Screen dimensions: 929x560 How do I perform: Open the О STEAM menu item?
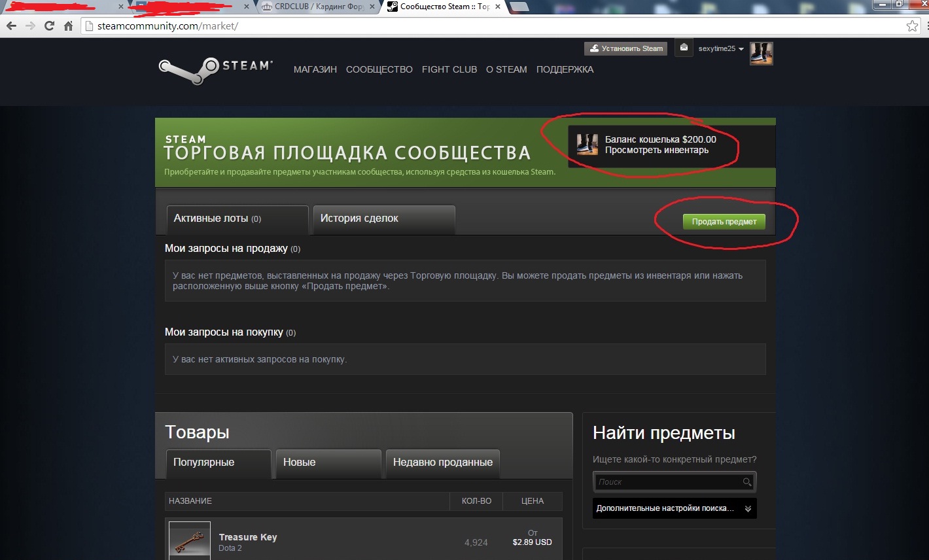click(x=506, y=69)
